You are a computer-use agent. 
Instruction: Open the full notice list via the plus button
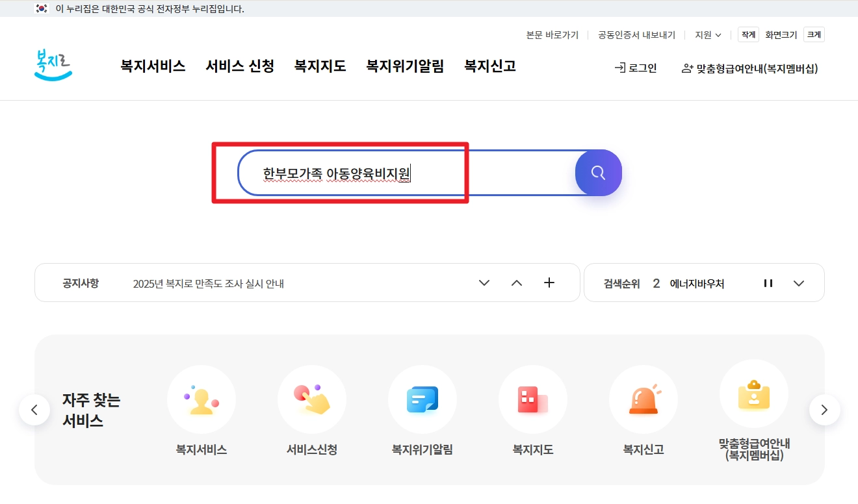pyautogui.click(x=549, y=283)
